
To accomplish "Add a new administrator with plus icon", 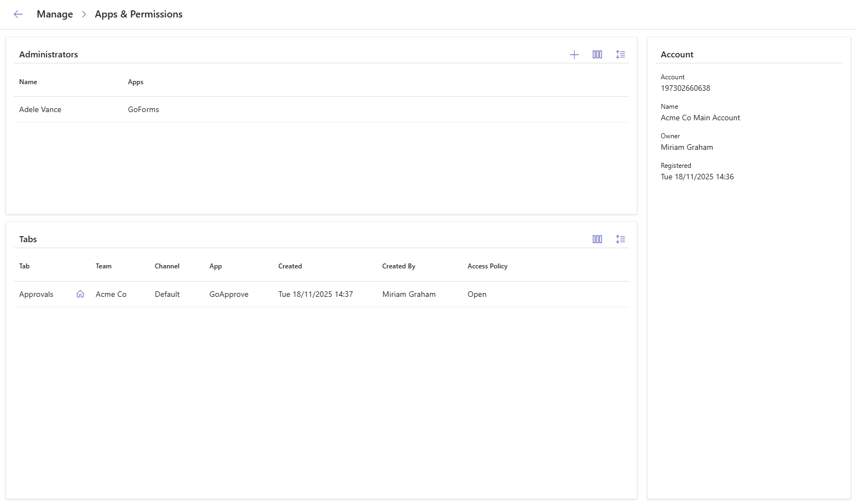I will coord(574,55).
